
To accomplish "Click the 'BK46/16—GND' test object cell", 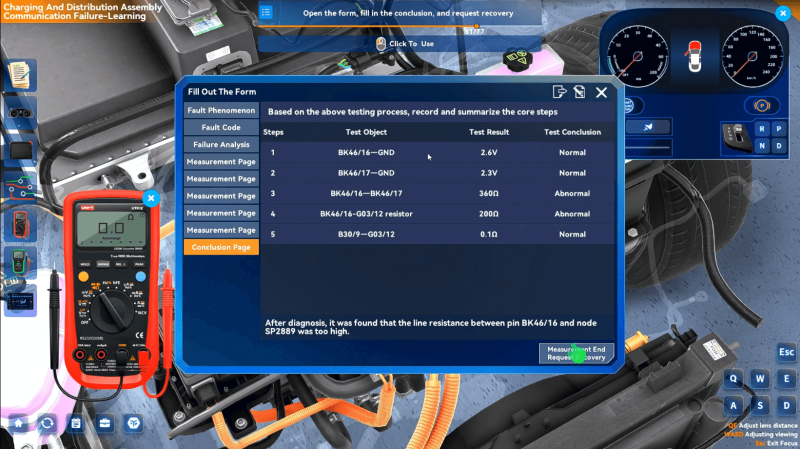I will (x=366, y=153).
